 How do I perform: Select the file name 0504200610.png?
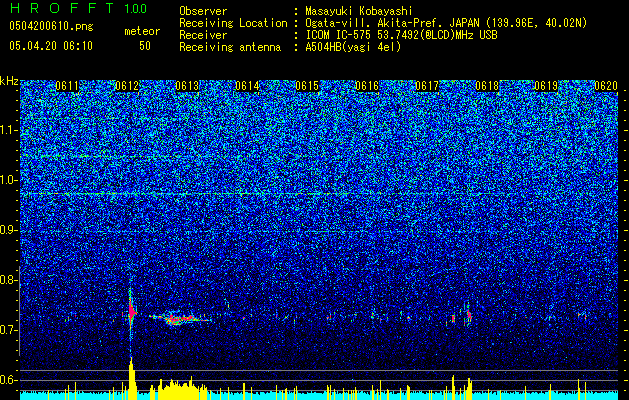coord(51,26)
